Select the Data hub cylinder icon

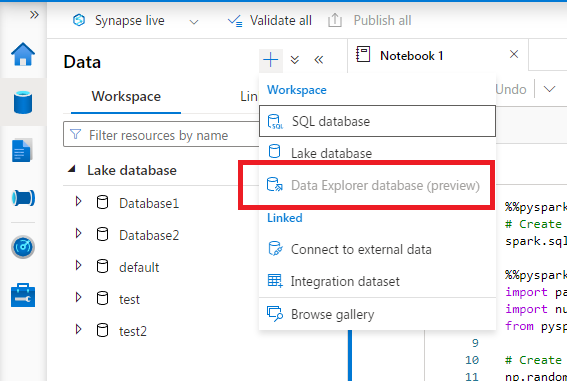pyautogui.click(x=23, y=102)
